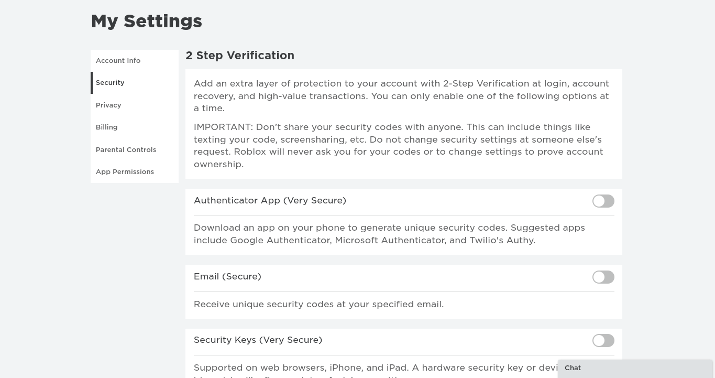This screenshot has height=378, width=715.
Task: Toggle the Security Keys switch
Action: (603, 340)
